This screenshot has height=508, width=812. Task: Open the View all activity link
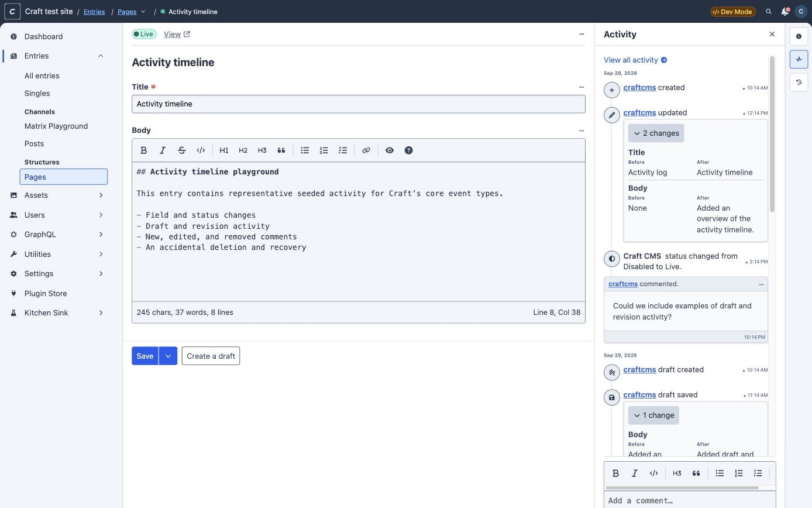(635, 60)
